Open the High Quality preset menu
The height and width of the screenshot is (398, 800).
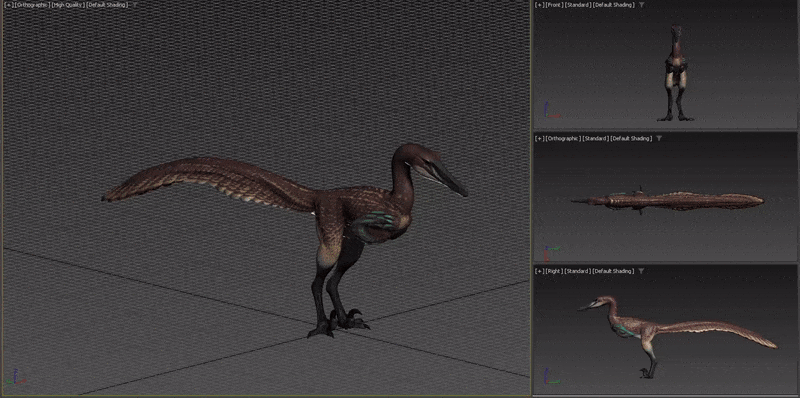point(67,5)
